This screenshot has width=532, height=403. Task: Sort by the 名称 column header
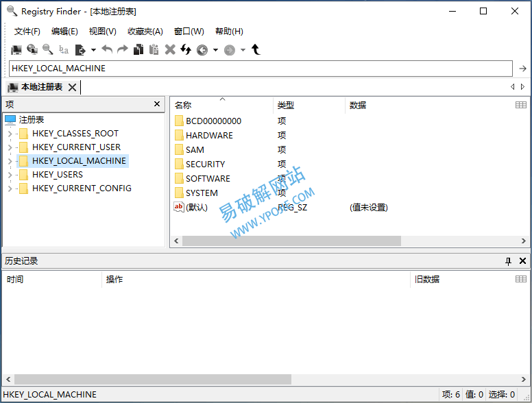click(222, 105)
